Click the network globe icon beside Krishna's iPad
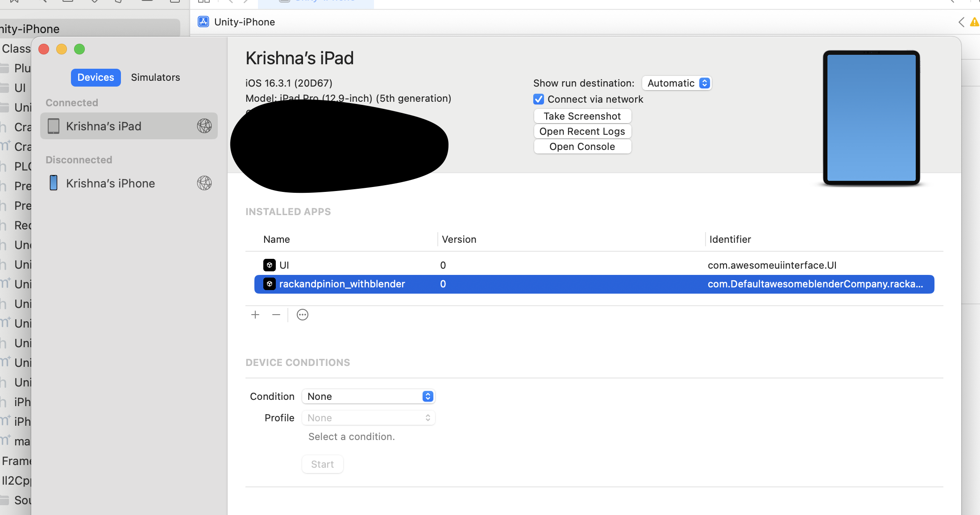Screen dimensions: 980x515 coord(204,126)
